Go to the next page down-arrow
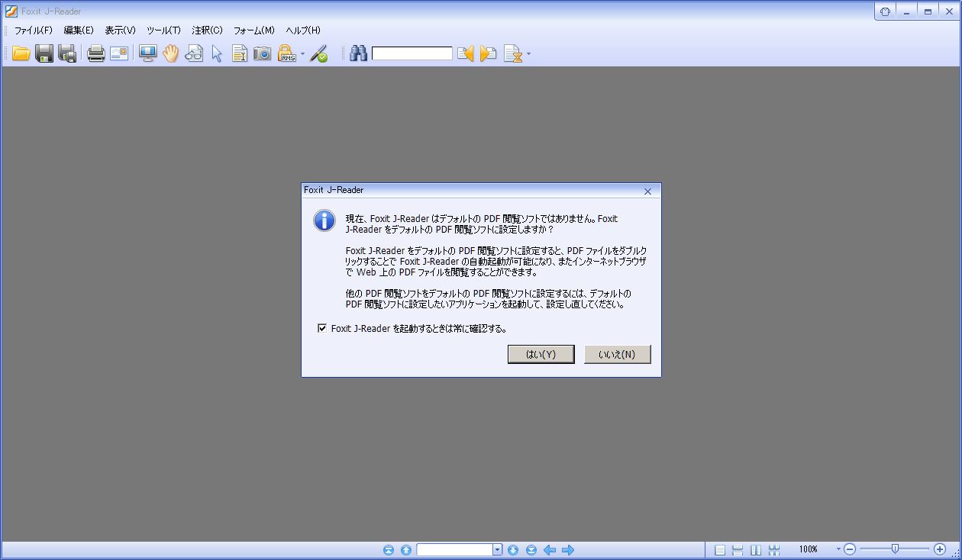Viewport: 962px width, 560px height. [x=513, y=549]
